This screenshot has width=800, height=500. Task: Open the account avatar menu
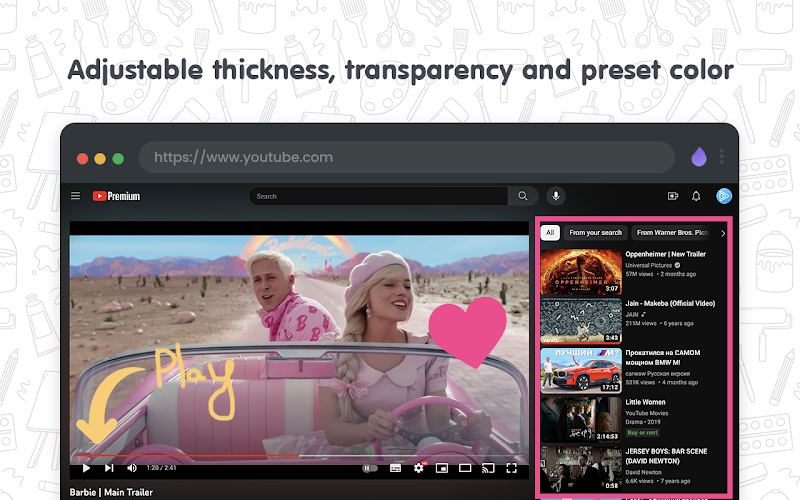(x=724, y=196)
